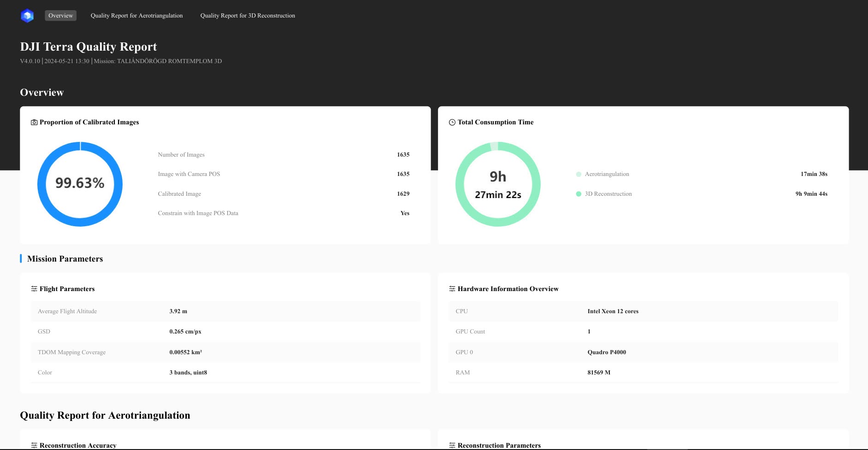
Task: Click the Calibrated Image count 1629
Action: 403,194
